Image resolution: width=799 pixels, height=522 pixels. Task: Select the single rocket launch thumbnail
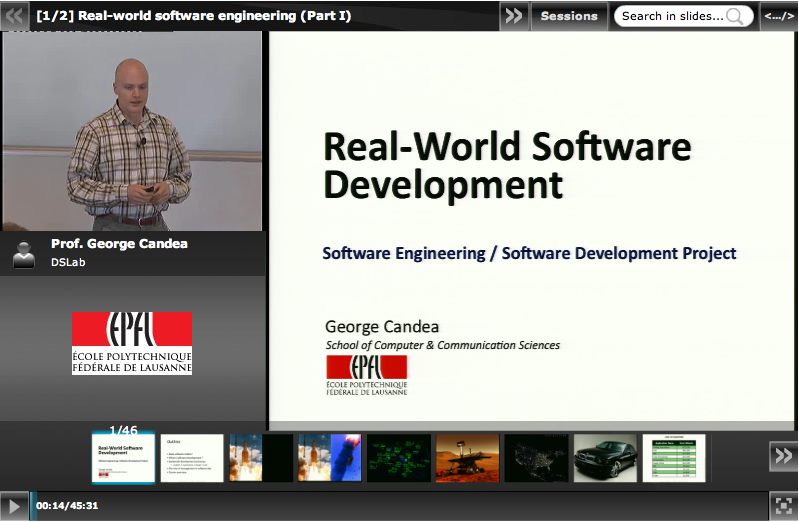tap(261, 458)
